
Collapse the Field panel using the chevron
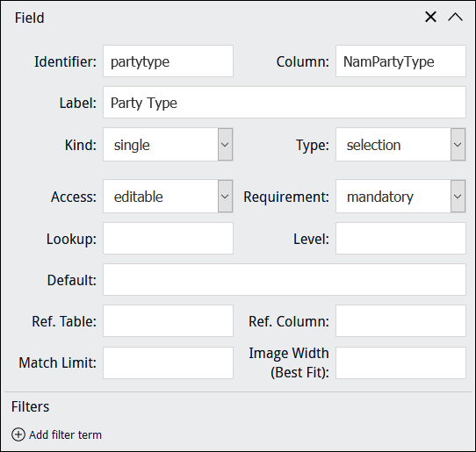(x=455, y=17)
